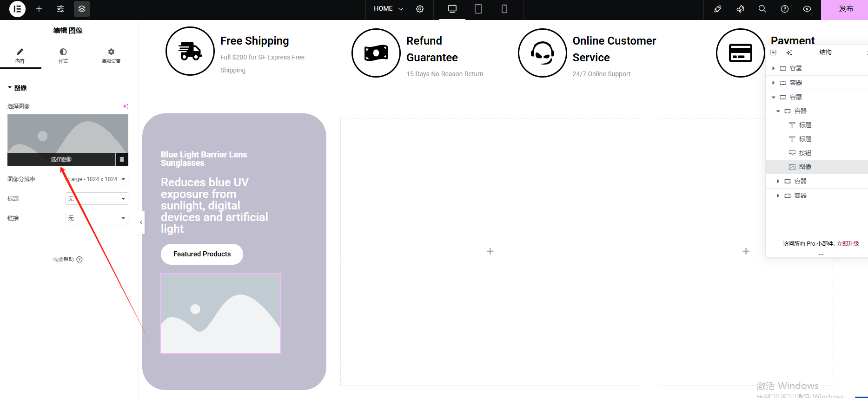Toggle the structure layers icon
This screenshot has width=868, height=398.
coord(82,9)
